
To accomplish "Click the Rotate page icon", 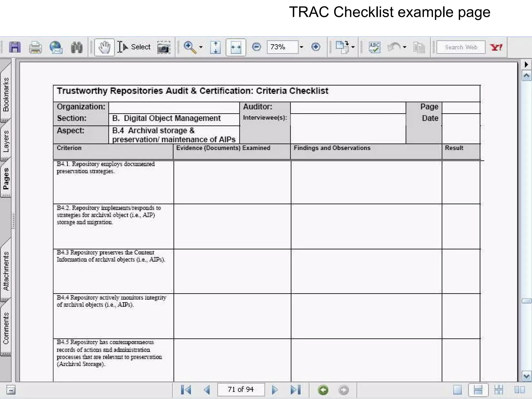I will (x=342, y=47).
